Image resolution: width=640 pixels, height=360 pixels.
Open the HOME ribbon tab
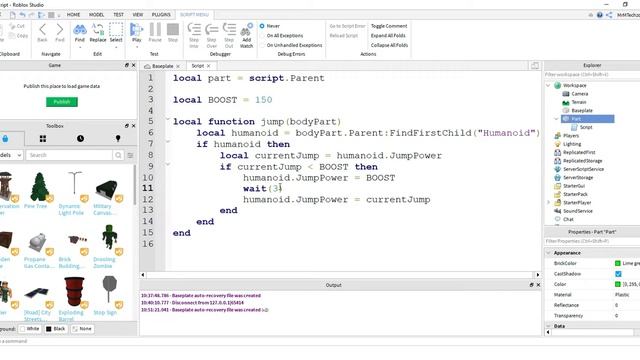[x=73, y=15]
